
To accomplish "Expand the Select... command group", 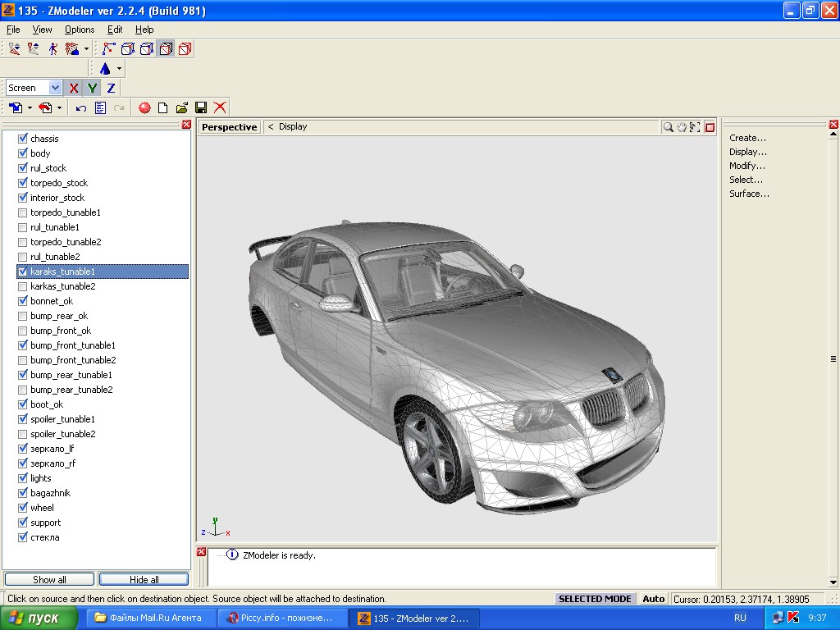I will (x=746, y=180).
